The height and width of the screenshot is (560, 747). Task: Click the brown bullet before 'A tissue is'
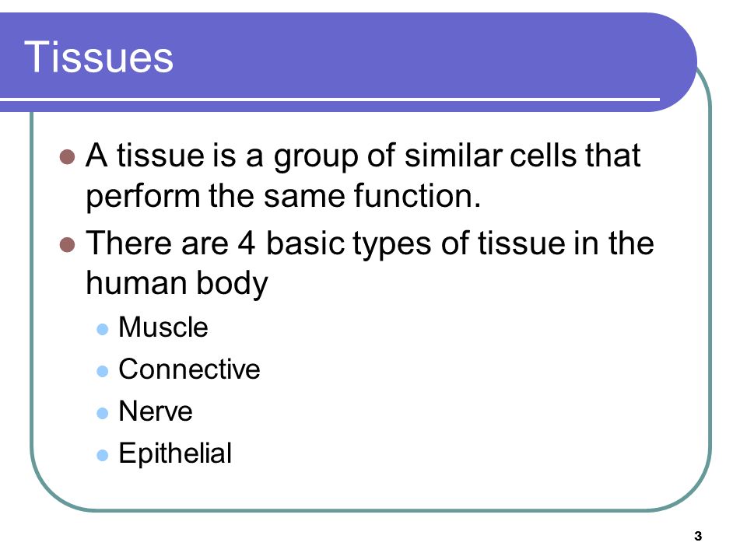pyautogui.click(x=67, y=156)
